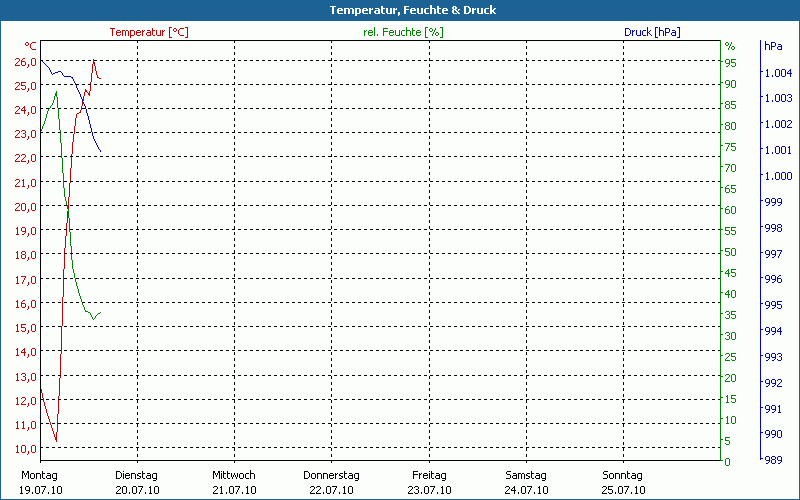Click the 'Mittwoch' day label
Viewport: 800px width, 500px height.
[234, 476]
